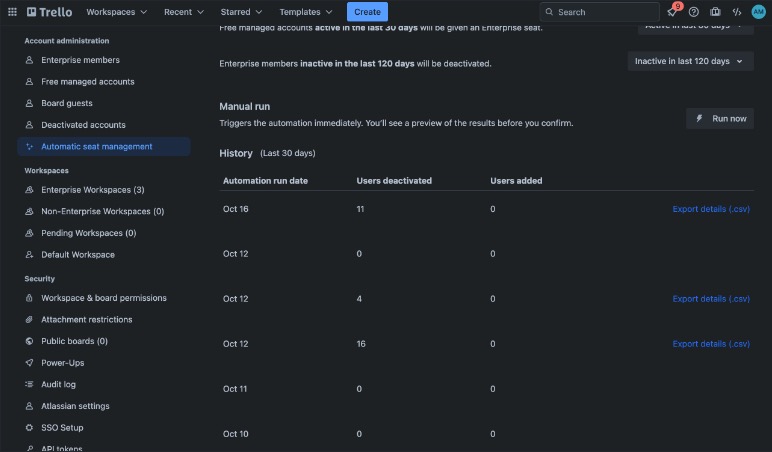Select Enterprise members in sidebar
Image resolution: width=772 pixels, height=452 pixels.
pos(80,60)
